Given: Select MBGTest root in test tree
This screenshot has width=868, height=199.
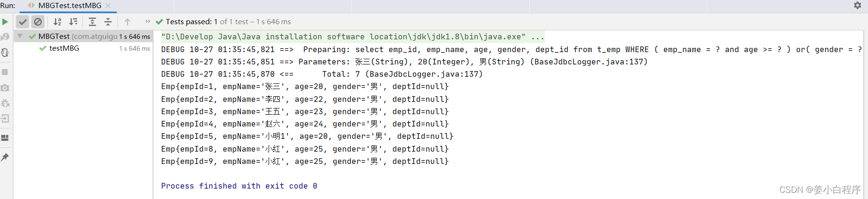Looking at the screenshot, I should coord(83,36).
